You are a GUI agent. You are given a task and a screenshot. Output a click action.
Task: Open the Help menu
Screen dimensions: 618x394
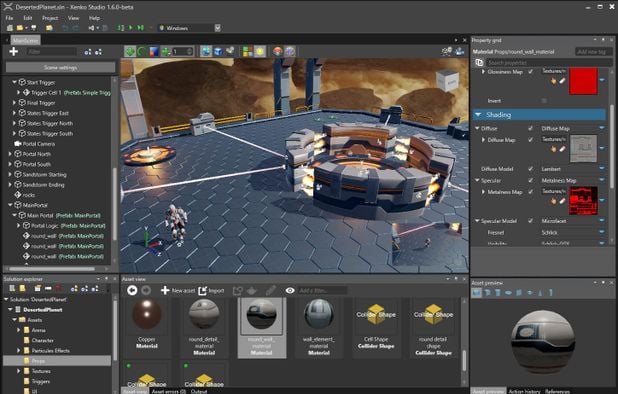pos(94,18)
